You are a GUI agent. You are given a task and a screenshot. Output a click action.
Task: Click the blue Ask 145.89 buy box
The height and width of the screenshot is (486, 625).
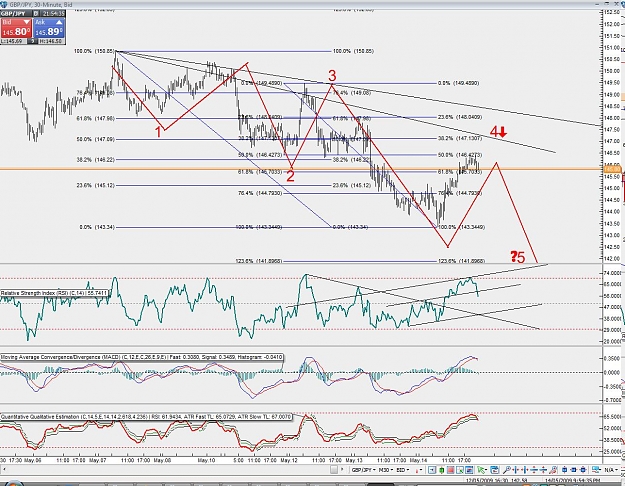[x=49, y=28]
